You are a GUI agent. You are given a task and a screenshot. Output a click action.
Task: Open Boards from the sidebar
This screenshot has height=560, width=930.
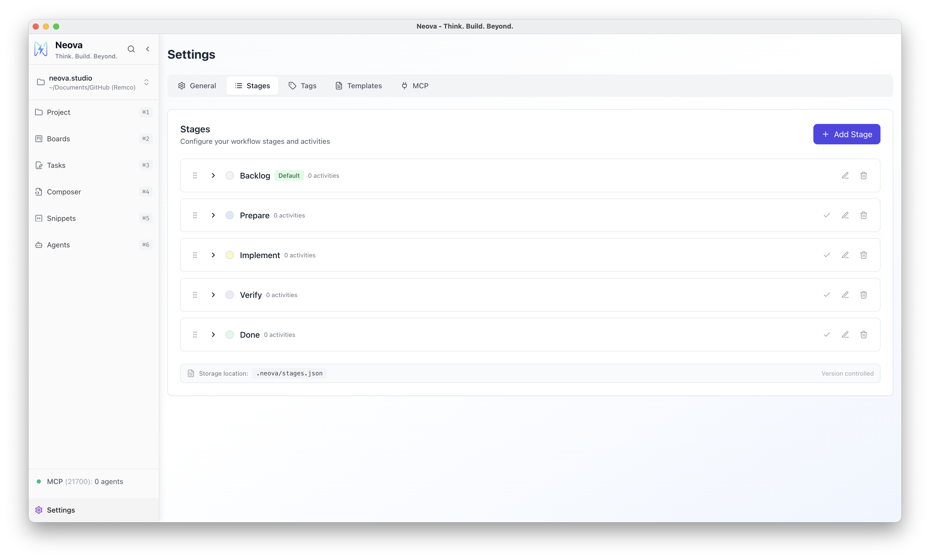tap(58, 139)
